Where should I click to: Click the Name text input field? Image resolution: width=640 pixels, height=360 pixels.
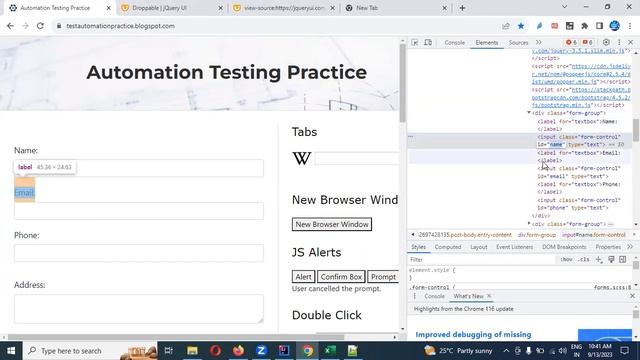point(139,168)
